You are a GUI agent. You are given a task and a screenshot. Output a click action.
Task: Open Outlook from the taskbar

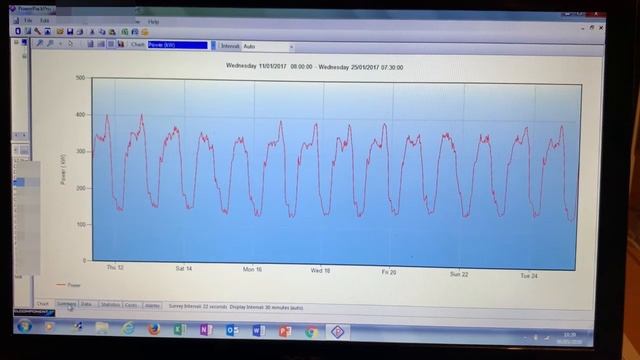(x=232, y=330)
